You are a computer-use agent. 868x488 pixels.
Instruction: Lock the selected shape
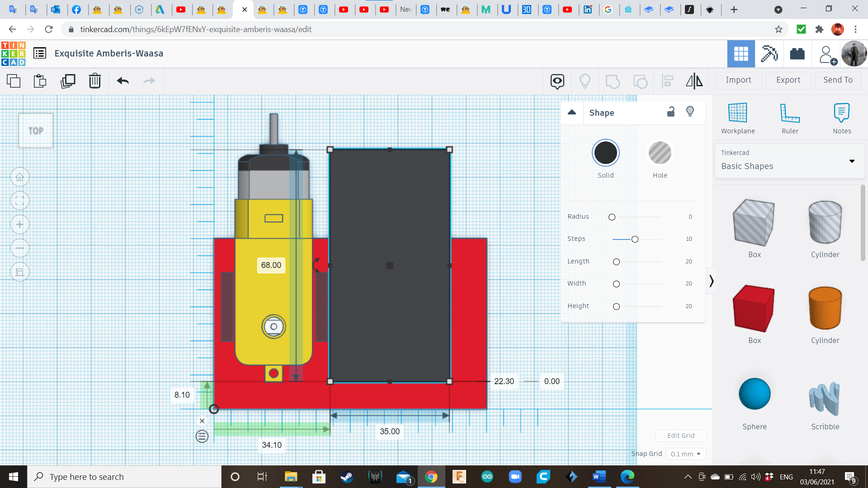[x=671, y=112]
